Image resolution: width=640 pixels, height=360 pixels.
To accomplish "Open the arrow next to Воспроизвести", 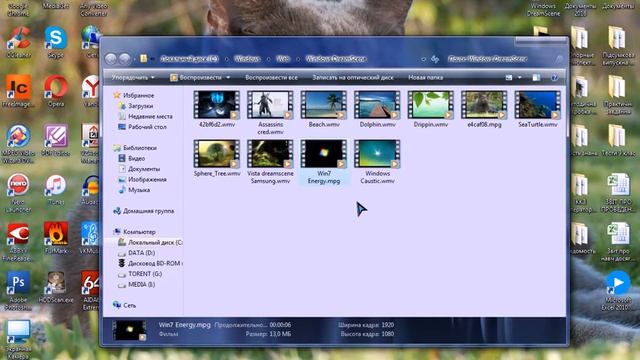I will point(228,78).
